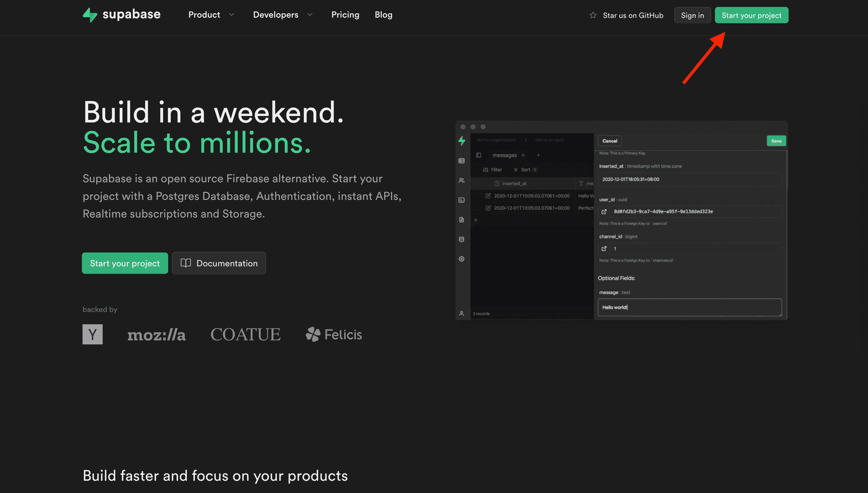Click the Sign in button

click(692, 15)
